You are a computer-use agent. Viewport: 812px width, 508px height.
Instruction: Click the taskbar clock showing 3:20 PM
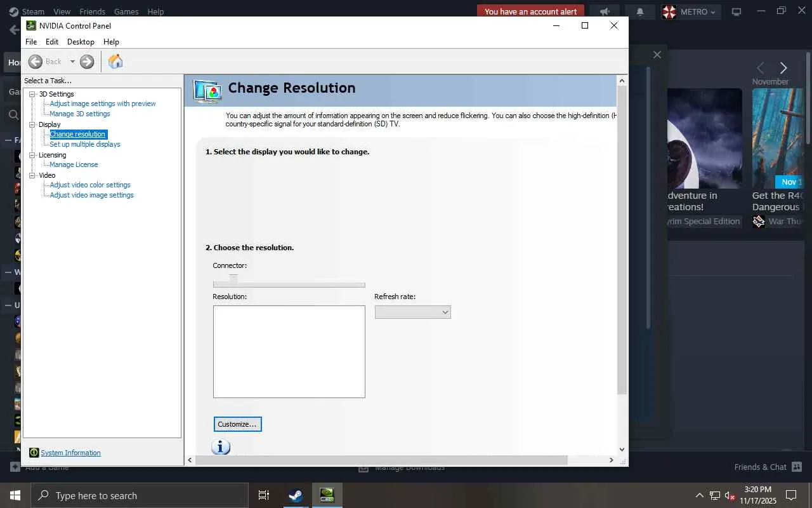(x=758, y=495)
